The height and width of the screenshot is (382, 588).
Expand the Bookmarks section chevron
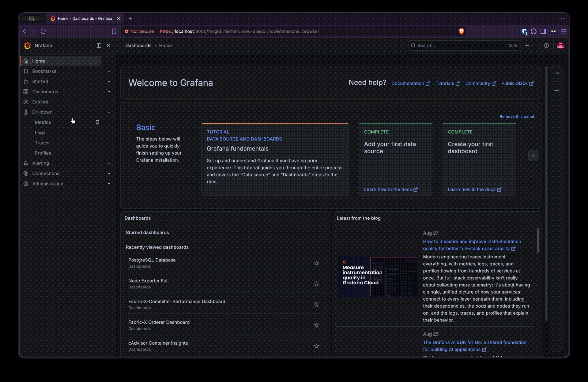(109, 71)
